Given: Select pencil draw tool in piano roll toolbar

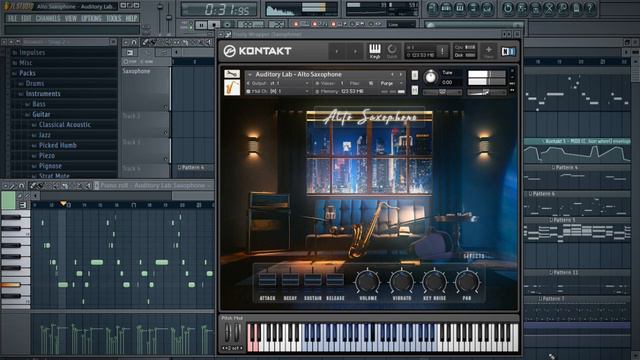Looking at the screenshot, I should [x=33, y=186].
